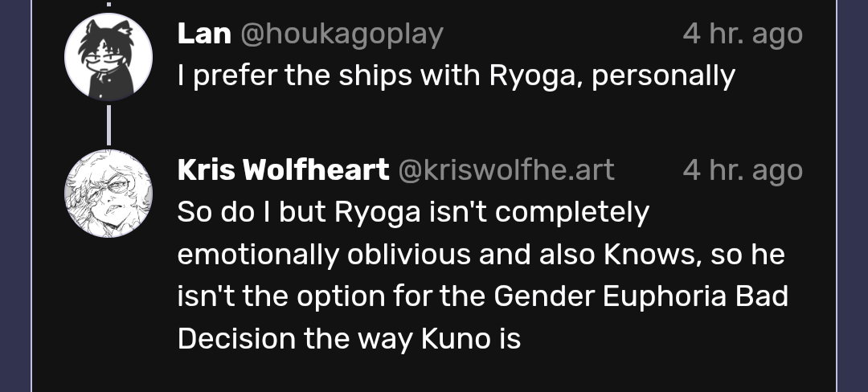Open Lan's cat-eared profile avatar
Image resolution: width=868 pixels, height=392 pixels.
click(108, 57)
